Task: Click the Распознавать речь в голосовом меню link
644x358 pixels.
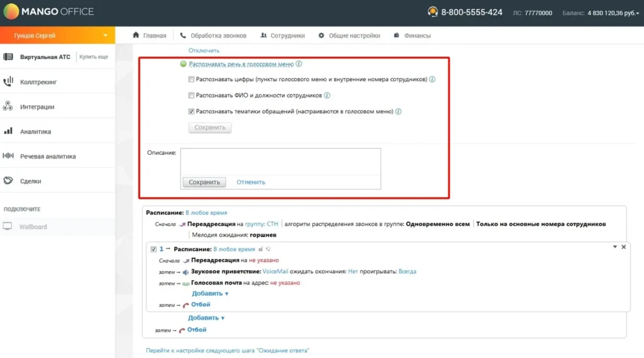Action: pyautogui.click(x=241, y=64)
